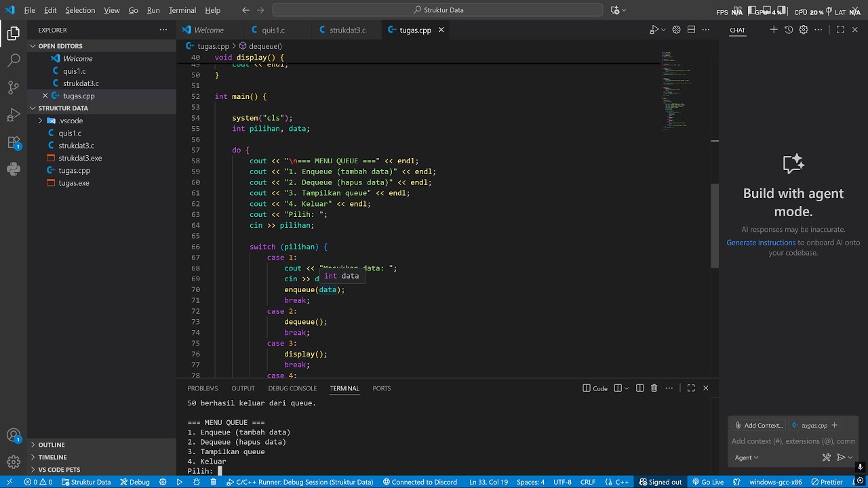Open the File menu
868x488 pixels.
(30, 10)
